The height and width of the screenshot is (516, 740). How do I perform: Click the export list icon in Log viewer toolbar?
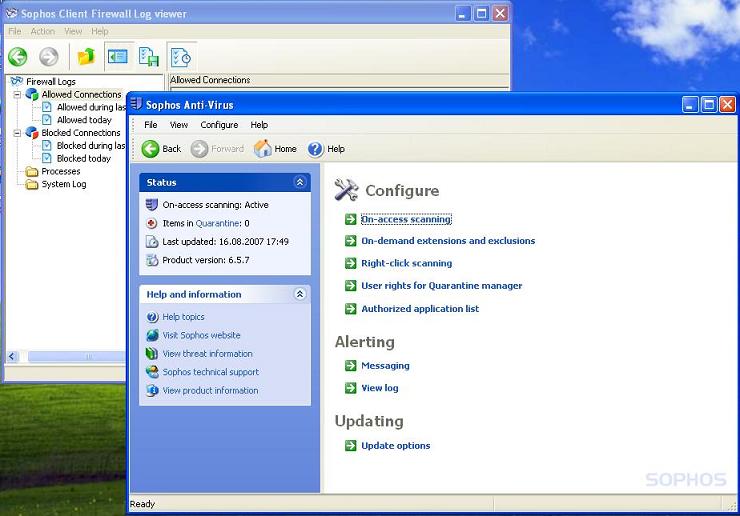[149, 57]
